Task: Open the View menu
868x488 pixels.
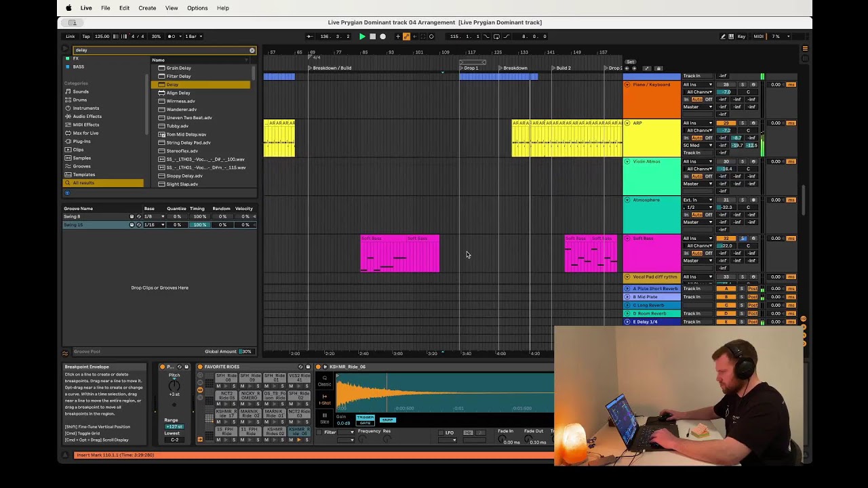Action: (172, 8)
